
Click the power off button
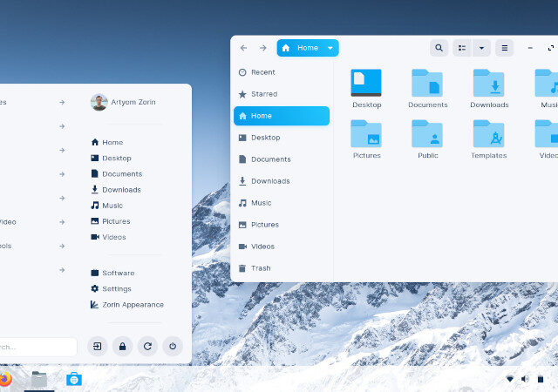(x=173, y=346)
